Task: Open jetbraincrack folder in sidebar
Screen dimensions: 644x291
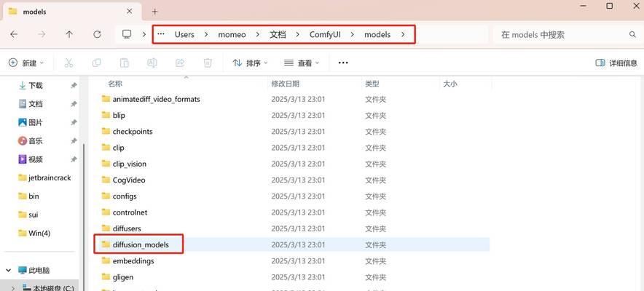Action: [x=44, y=178]
